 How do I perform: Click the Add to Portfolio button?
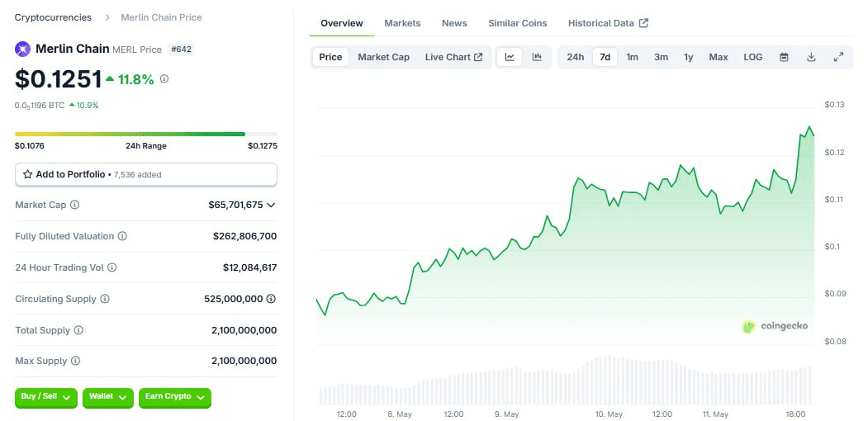146,174
